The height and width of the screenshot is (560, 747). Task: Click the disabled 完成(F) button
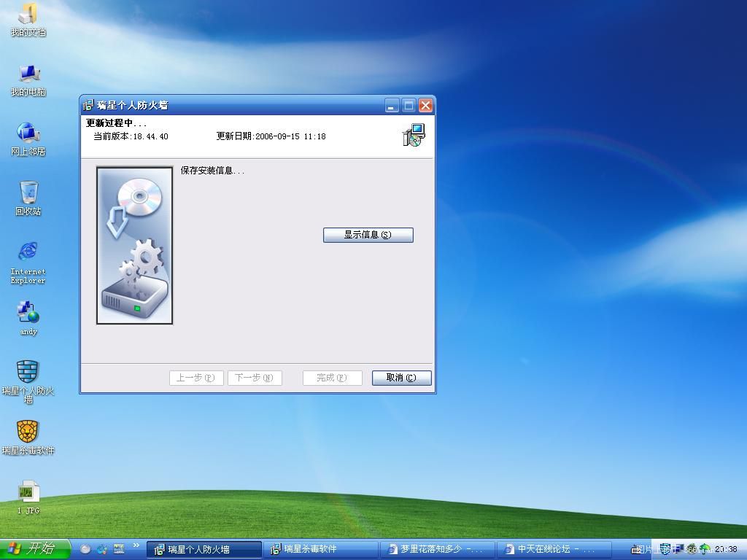pyautogui.click(x=333, y=378)
